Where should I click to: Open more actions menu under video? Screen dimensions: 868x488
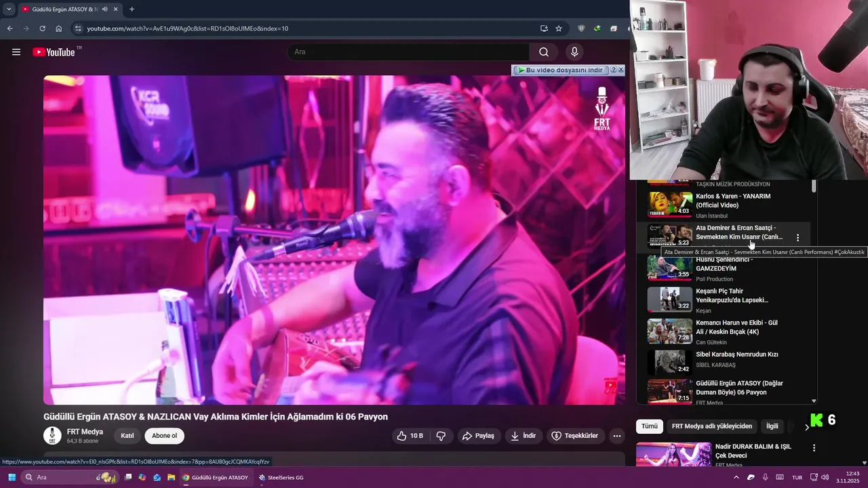click(616, 436)
